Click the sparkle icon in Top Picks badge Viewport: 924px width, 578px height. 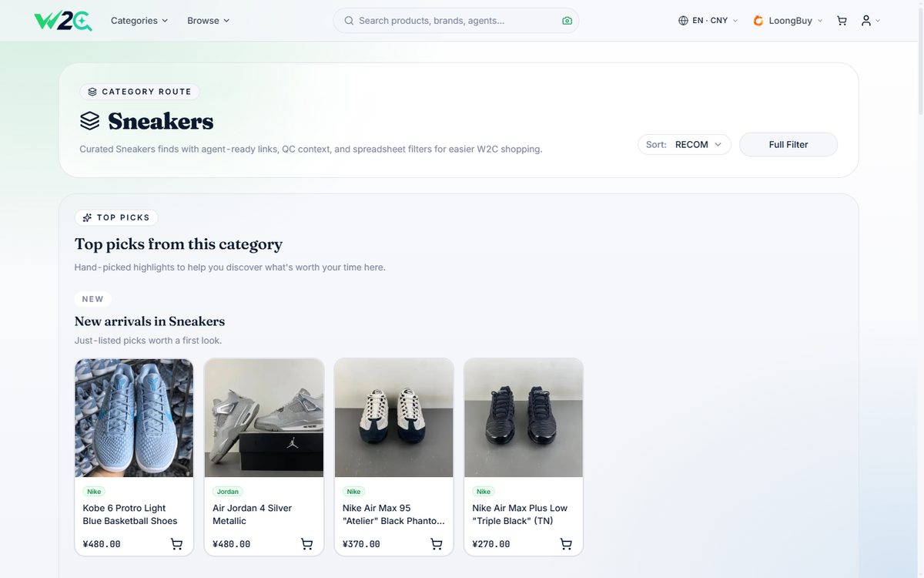tap(87, 218)
